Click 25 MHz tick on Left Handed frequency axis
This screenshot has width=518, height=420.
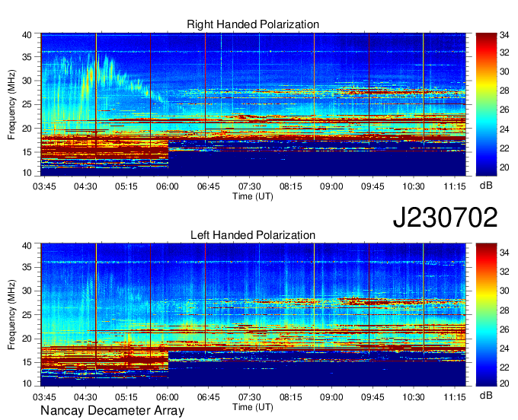click(27, 315)
